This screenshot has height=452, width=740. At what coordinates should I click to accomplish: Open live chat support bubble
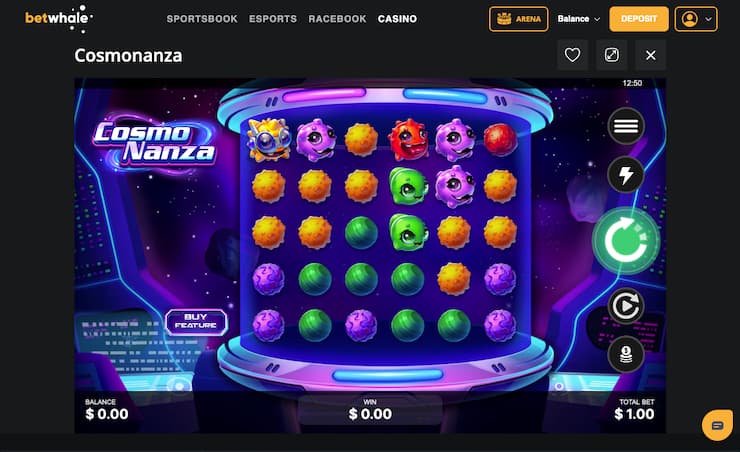[x=717, y=425]
